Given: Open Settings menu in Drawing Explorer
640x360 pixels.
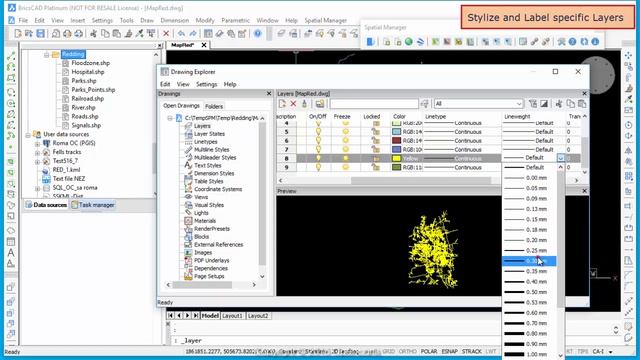Looking at the screenshot, I should click(x=207, y=84).
